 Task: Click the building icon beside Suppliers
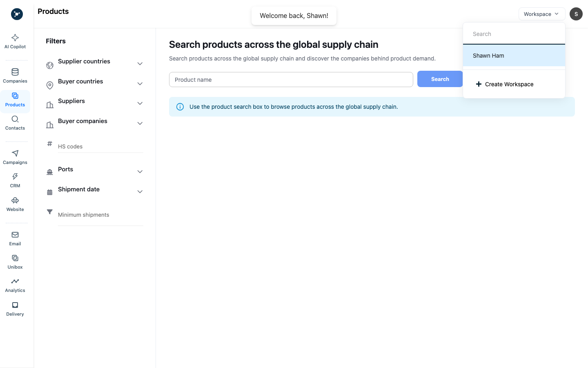pos(50,105)
